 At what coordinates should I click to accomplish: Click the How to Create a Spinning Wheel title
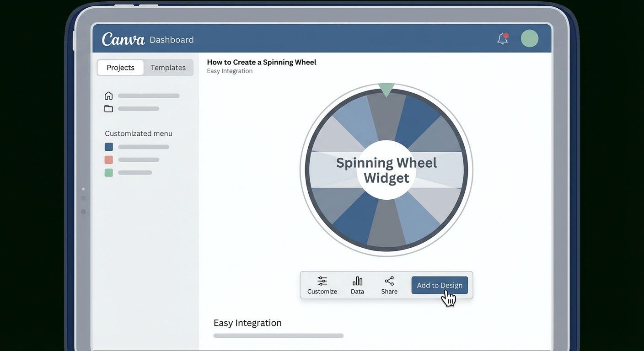(x=261, y=62)
